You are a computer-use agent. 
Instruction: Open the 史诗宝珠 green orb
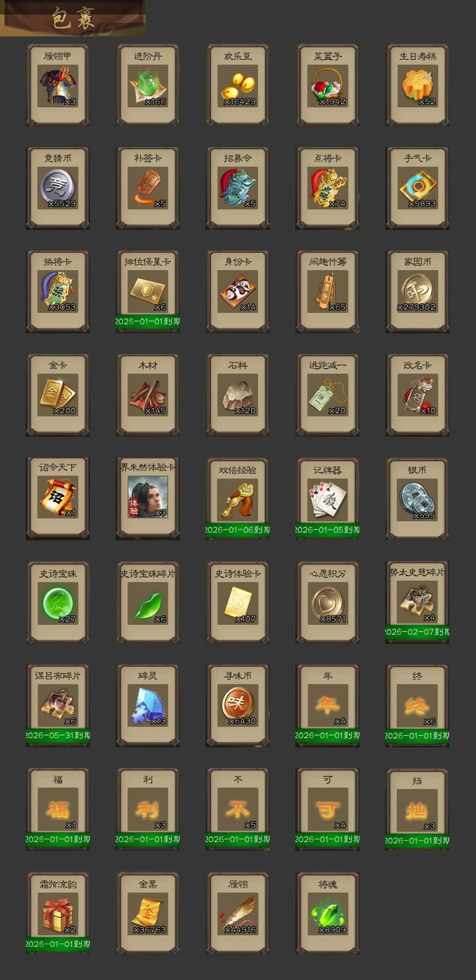pos(58,602)
